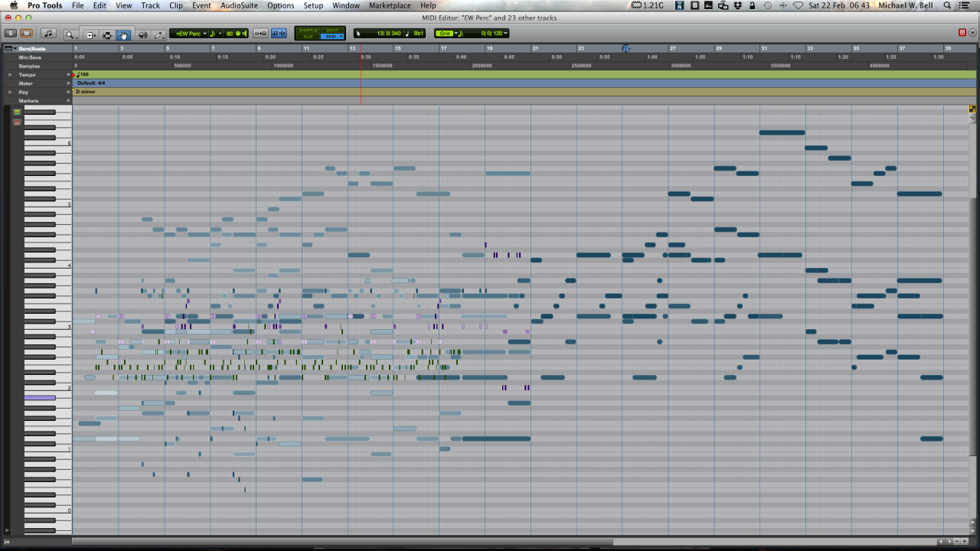Click the Samples ruler label
The image size is (980, 551).
coord(30,66)
